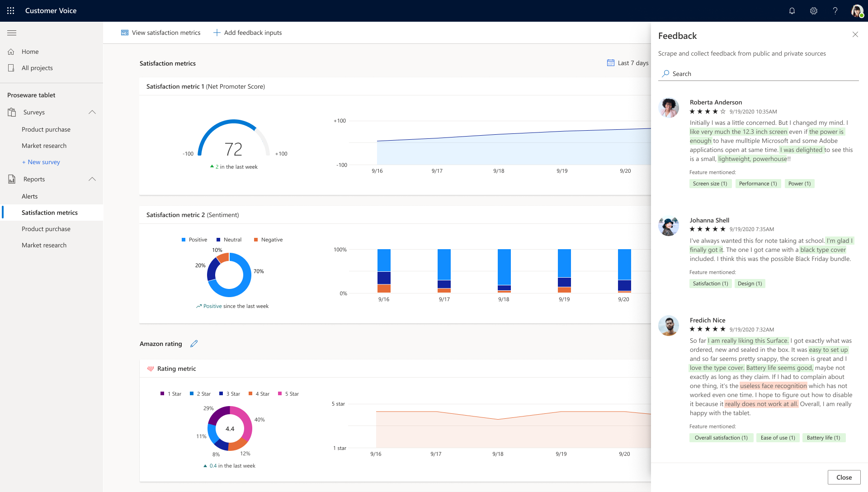Viewport: 868px width, 492px height.
Task: Click the Power (1) feature tag
Action: pyautogui.click(x=799, y=184)
